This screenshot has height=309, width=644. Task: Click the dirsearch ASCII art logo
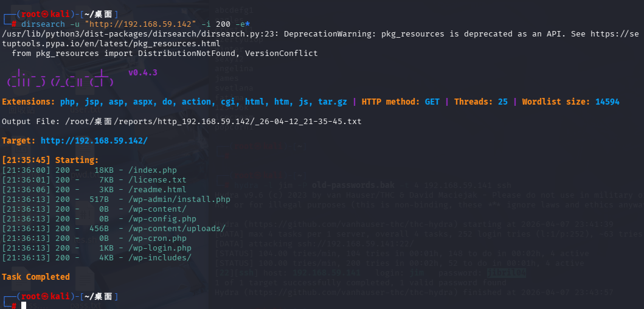click(x=58, y=77)
